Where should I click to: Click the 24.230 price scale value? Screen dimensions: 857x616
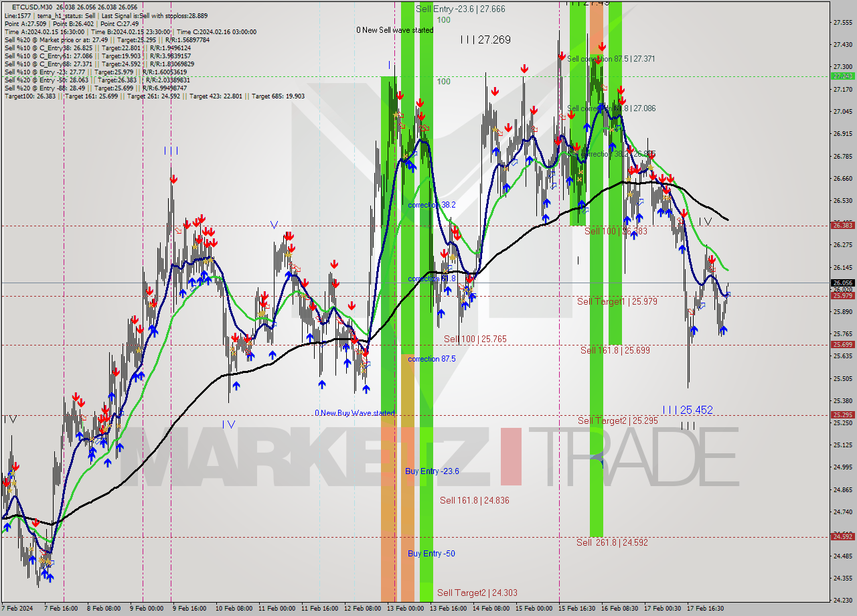tap(843, 600)
